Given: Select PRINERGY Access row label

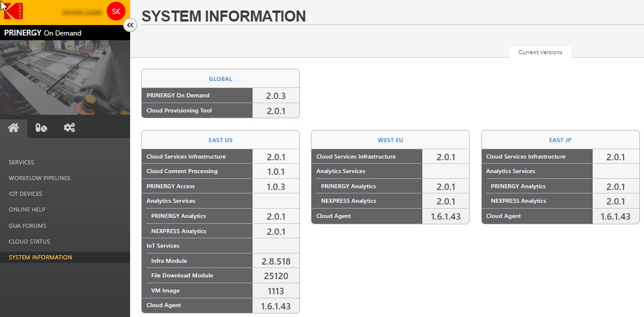Looking at the screenshot, I should point(170,186).
